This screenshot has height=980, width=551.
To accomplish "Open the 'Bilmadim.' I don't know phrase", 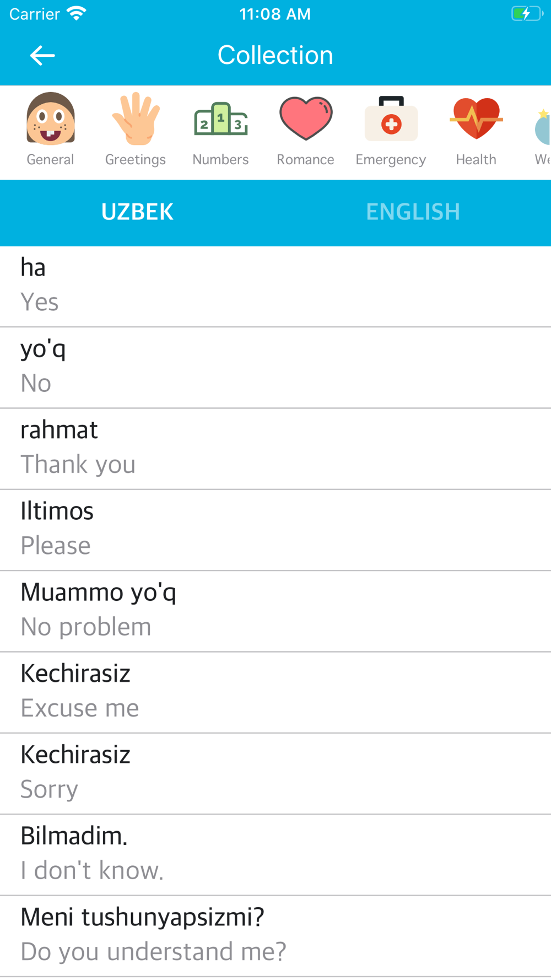I will [275, 854].
